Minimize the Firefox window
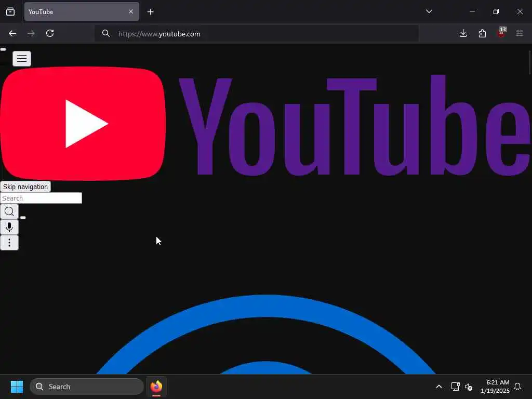Image resolution: width=532 pixels, height=399 pixels. pyautogui.click(x=472, y=11)
